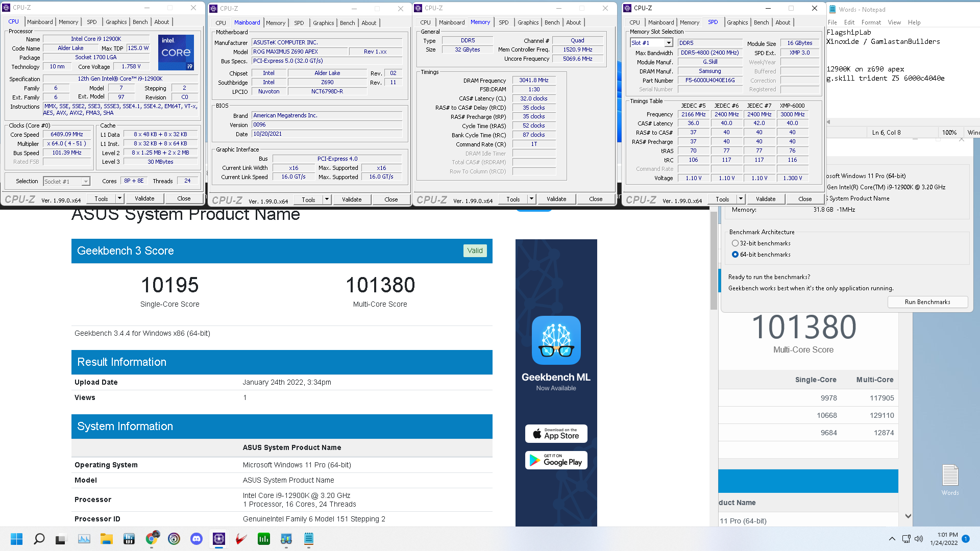Open the notification center badge
This screenshot has height=551, width=980.
tap(966, 539)
